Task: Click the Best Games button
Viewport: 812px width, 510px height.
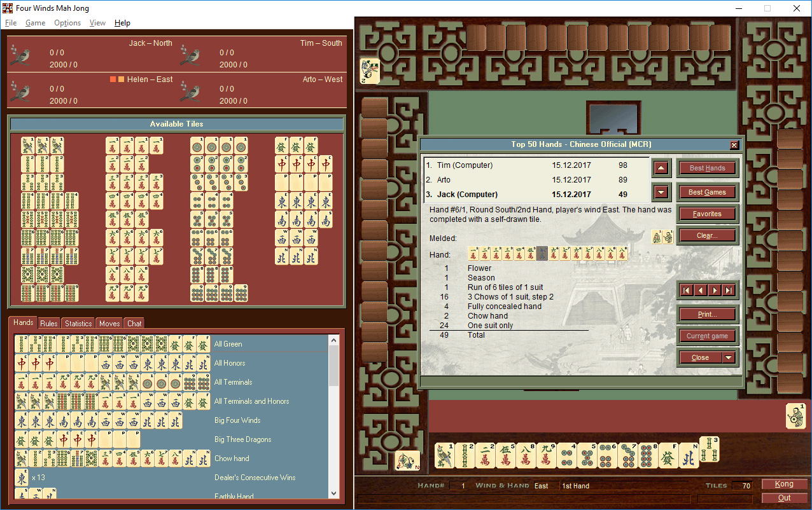Action: click(707, 192)
